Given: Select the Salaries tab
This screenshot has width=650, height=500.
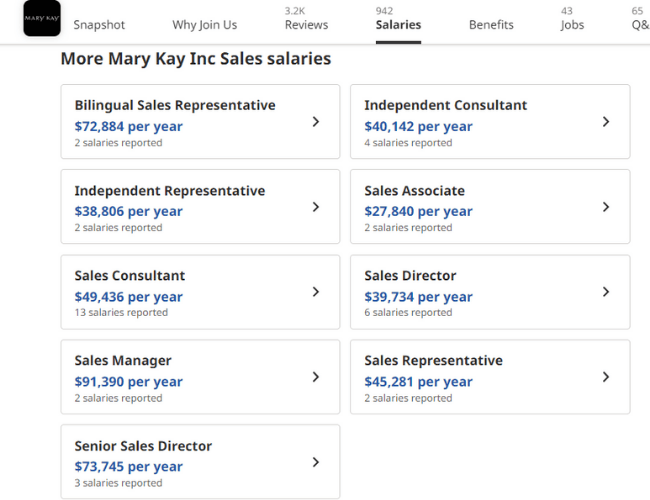Looking at the screenshot, I should (398, 25).
